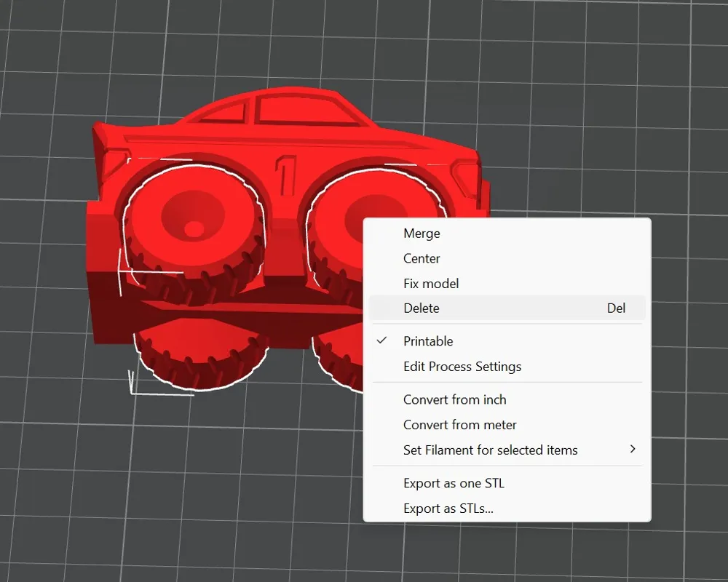728x582 pixels.
Task: Select Export as one STL
Action: [x=454, y=483]
